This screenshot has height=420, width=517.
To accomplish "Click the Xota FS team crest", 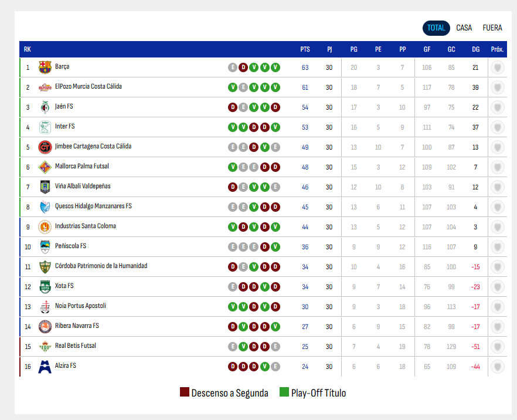I will 45,287.
